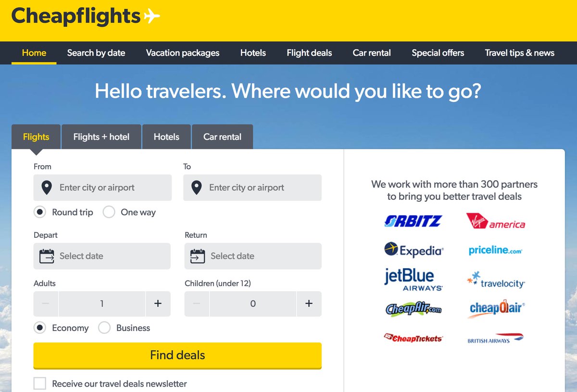The image size is (577, 392).
Task: Open the Depart calendar icon
Action: tap(47, 256)
